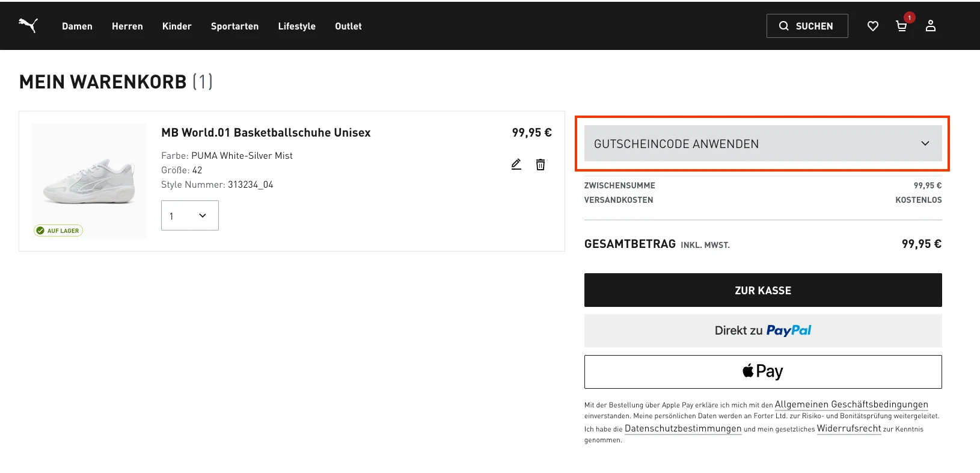Image resolution: width=980 pixels, height=473 pixels.
Task: Click the SUCHEN search button
Action: [x=807, y=26]
